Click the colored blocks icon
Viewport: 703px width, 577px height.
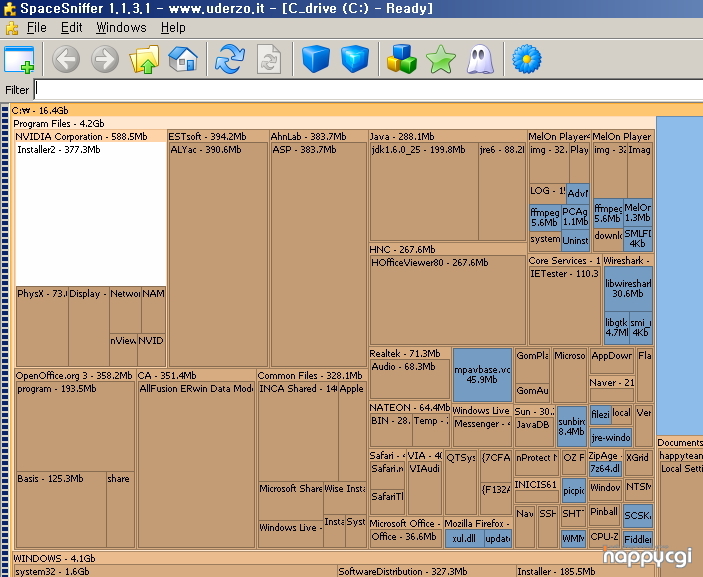[x=402, y=59]
